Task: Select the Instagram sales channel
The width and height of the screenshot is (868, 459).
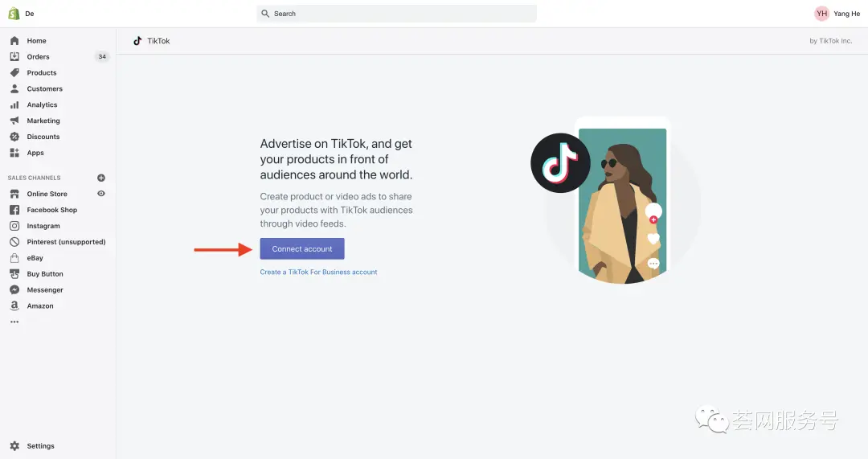Action: click(x=43, y=226)
